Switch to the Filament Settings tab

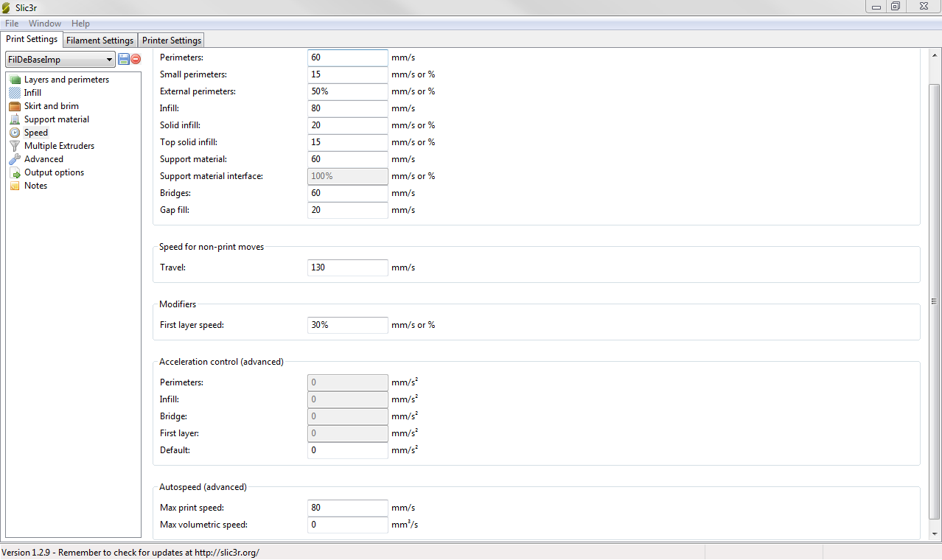pyautogui.click(x=100, y=41)
